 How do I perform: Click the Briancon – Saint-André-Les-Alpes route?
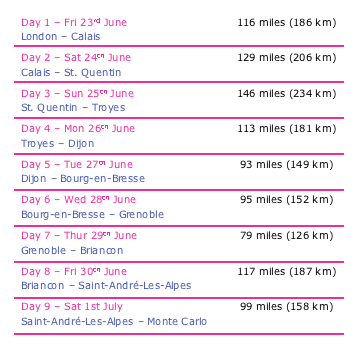106,286
